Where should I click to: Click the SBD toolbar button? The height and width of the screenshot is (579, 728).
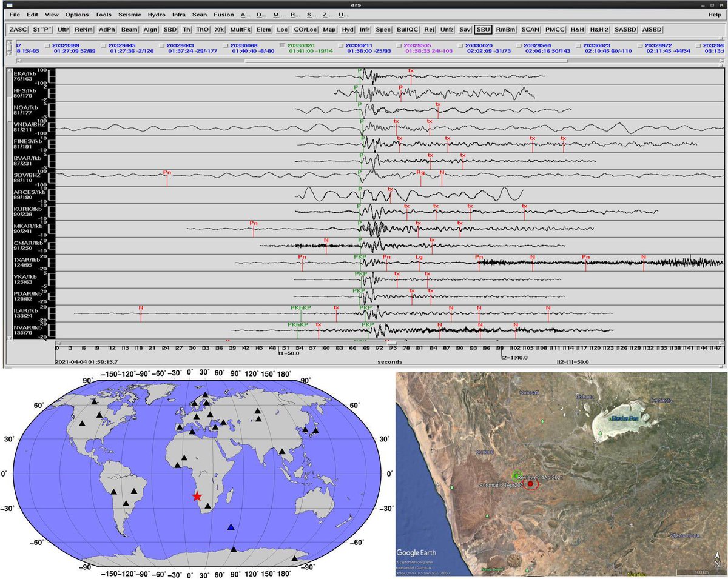(170, 29)
